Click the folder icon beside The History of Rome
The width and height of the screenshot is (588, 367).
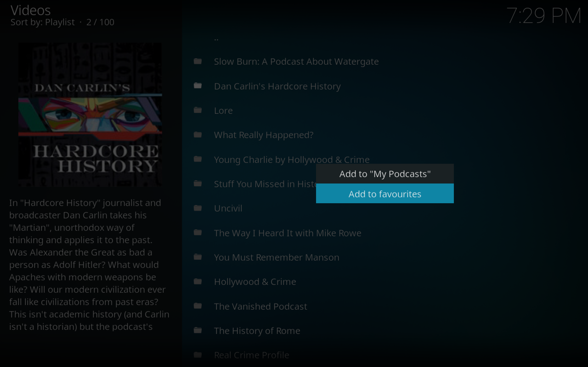point(197,330)
